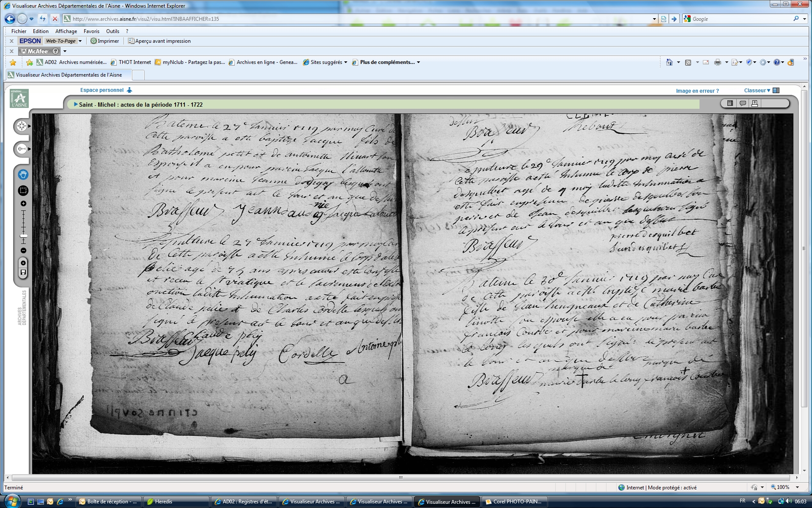This screenshot has height=508, width=812.
Task: Print the document using the viewer printer icon
Action: [x=754, y=103]
